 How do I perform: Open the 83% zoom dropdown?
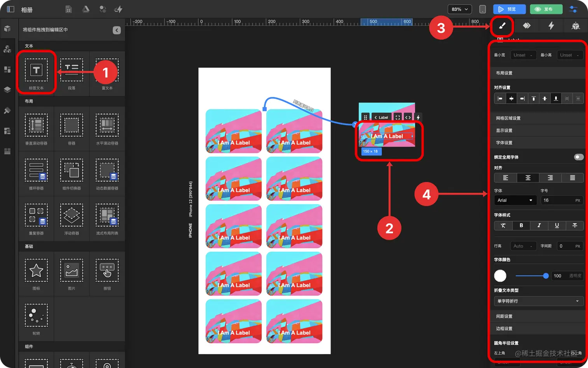pyautogui.click(x=460, y=9)
